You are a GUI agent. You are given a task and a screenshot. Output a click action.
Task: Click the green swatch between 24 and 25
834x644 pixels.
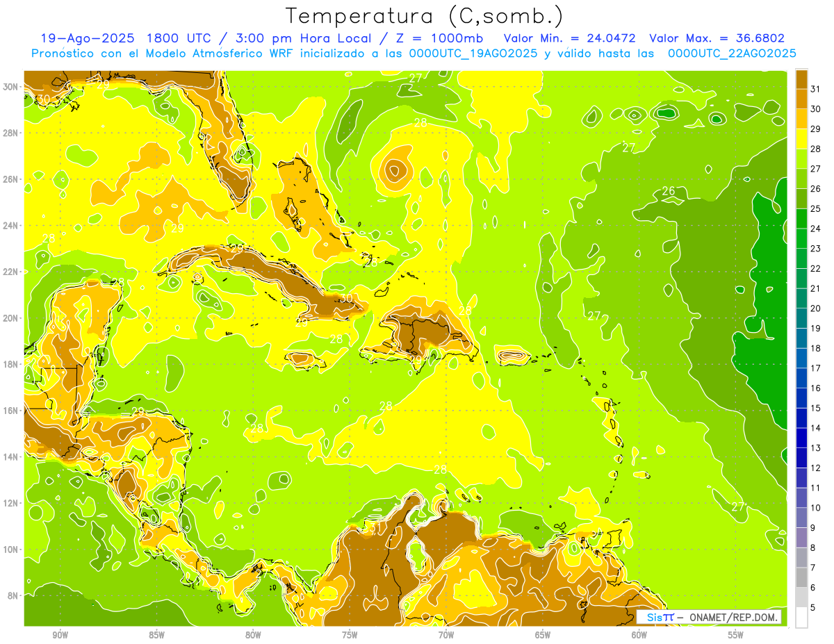coord(801,218)
